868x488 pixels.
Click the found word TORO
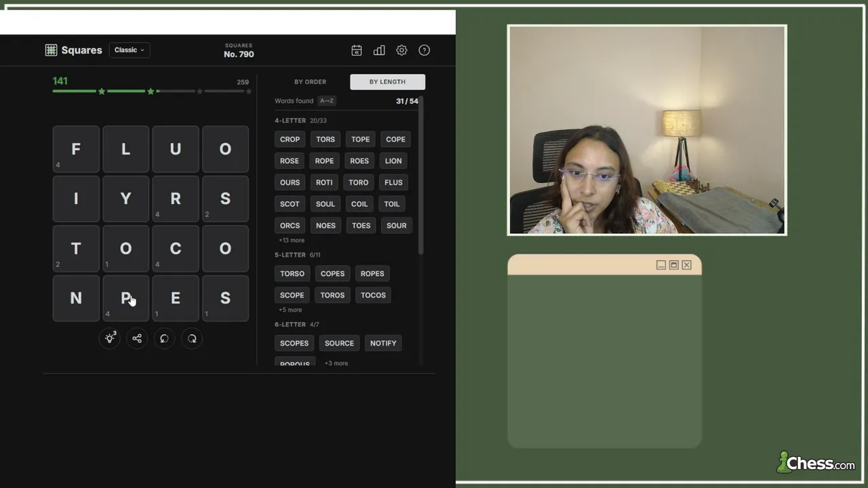point(359,182)
